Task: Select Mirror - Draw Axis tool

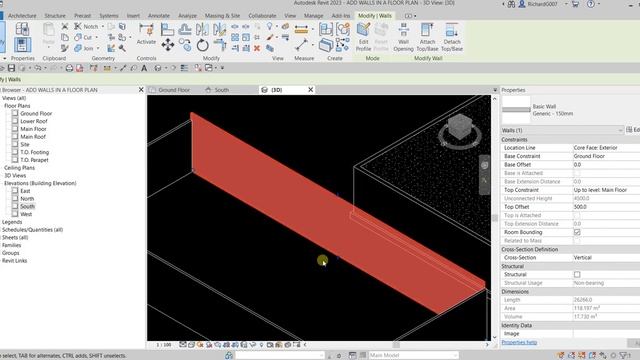Action: [x=220, y=29]
